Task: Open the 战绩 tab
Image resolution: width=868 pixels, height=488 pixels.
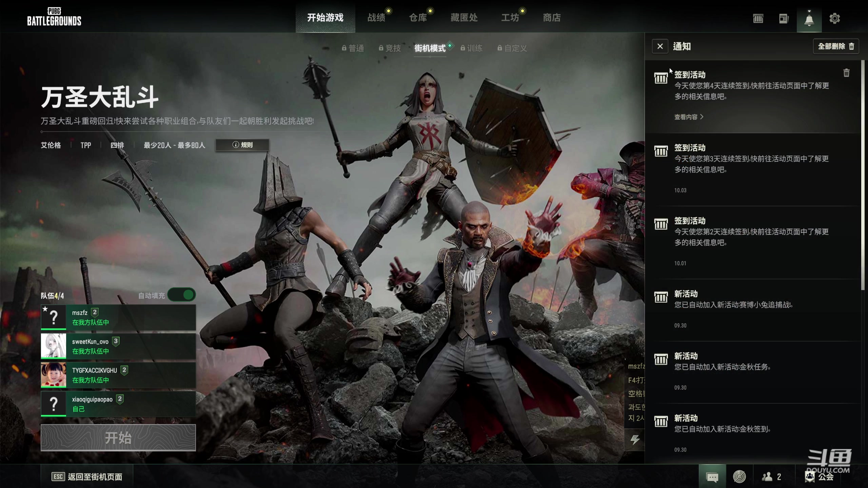Action: pos(376,18)
